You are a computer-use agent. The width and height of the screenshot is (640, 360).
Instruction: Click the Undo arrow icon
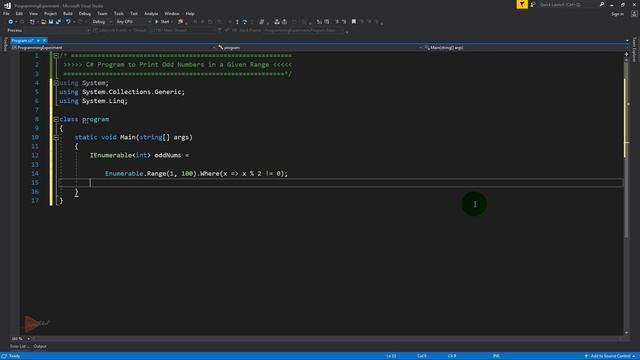[x=68, y=22]
